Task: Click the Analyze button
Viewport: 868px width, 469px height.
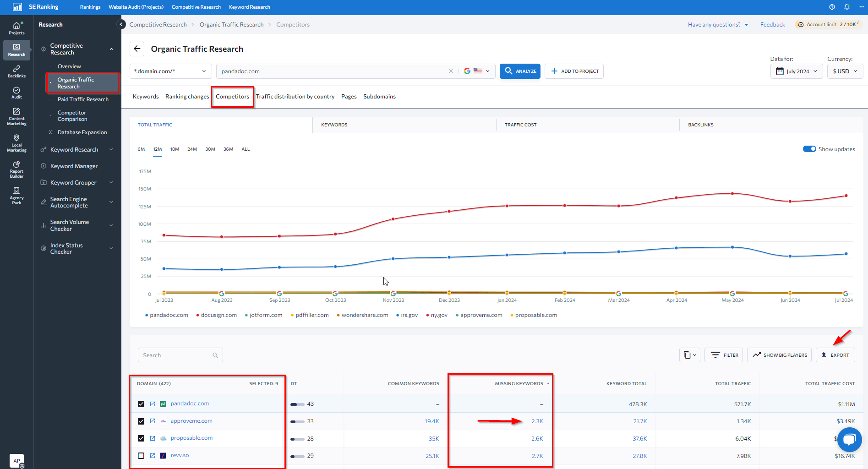Action: click(520, 71)
